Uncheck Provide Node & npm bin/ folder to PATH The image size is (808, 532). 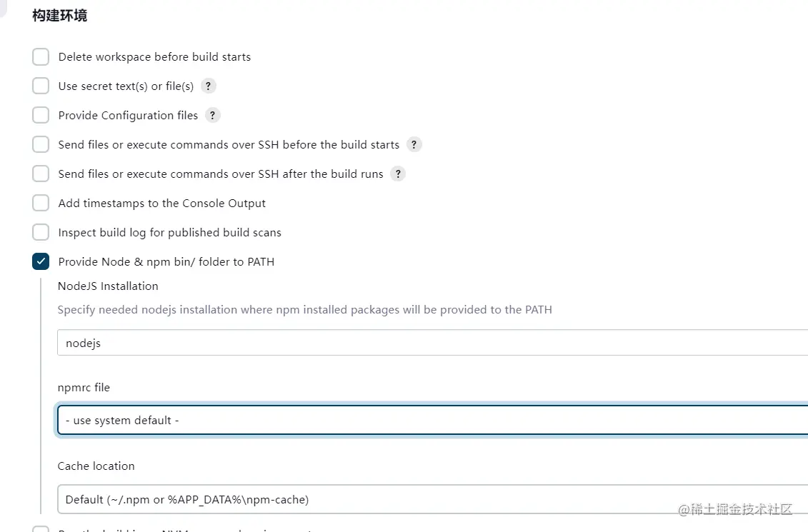41,262
